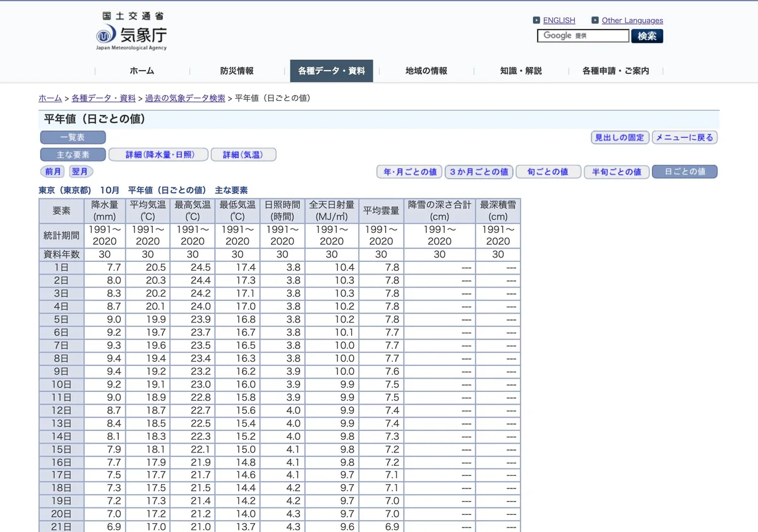The height and width of the screenshot is (532, 758).
Task: Select maximum temperature 23.0 on 10日
Action: click(193, 384)
